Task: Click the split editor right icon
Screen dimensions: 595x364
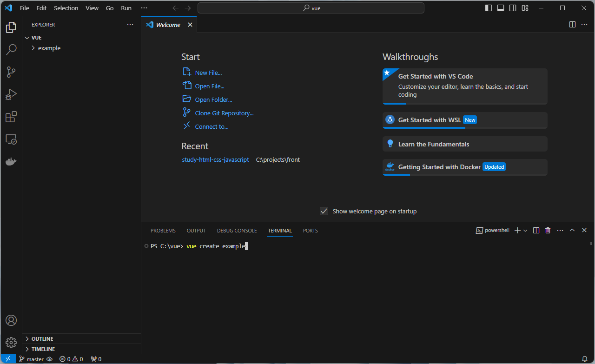Action: (x=572, y=25)
